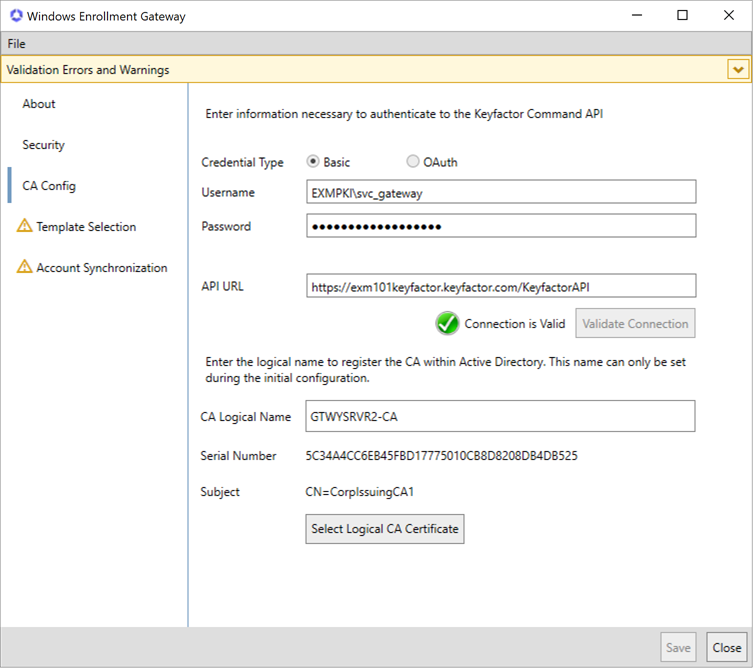Click the Windows Enrollment Gateway app icon
Screen dimensions: 753x668
coord(15,16)
